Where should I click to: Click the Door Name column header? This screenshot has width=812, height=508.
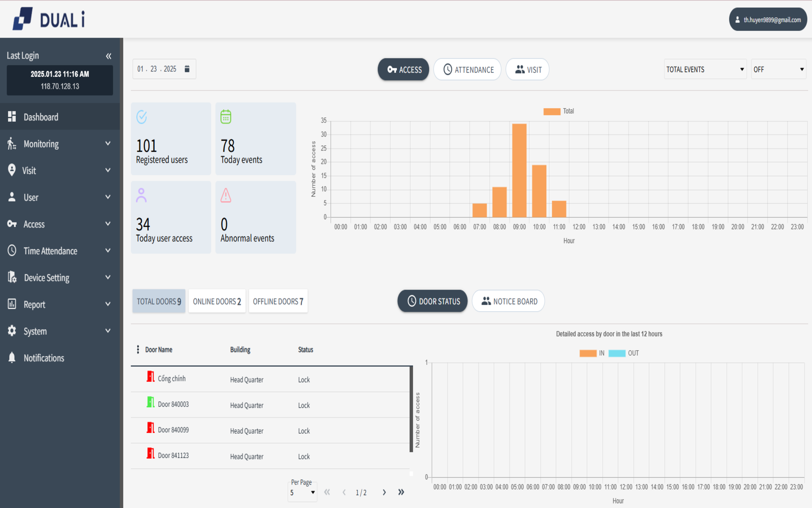[159, 349]
